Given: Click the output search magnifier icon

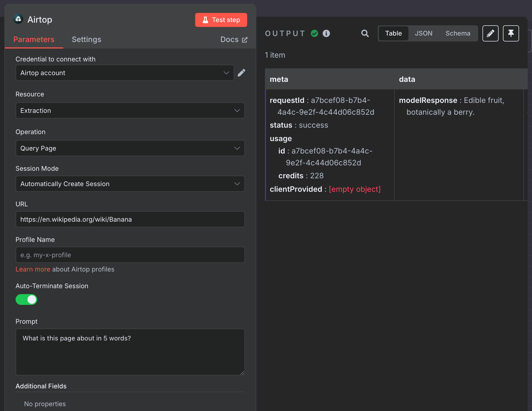Looking at the screenshot, I should [365, 33].
